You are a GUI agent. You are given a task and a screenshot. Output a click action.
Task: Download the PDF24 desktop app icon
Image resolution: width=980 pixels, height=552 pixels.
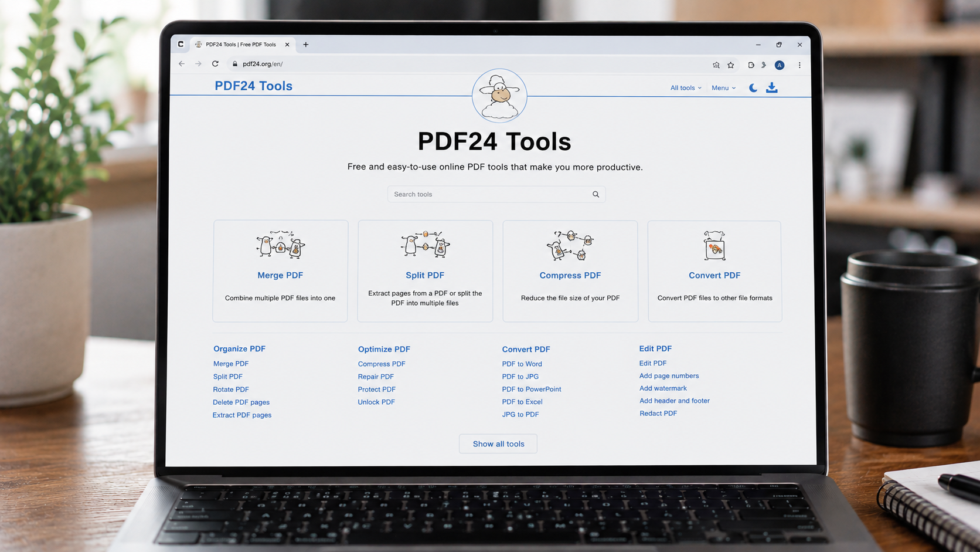(x=772, y=87)
